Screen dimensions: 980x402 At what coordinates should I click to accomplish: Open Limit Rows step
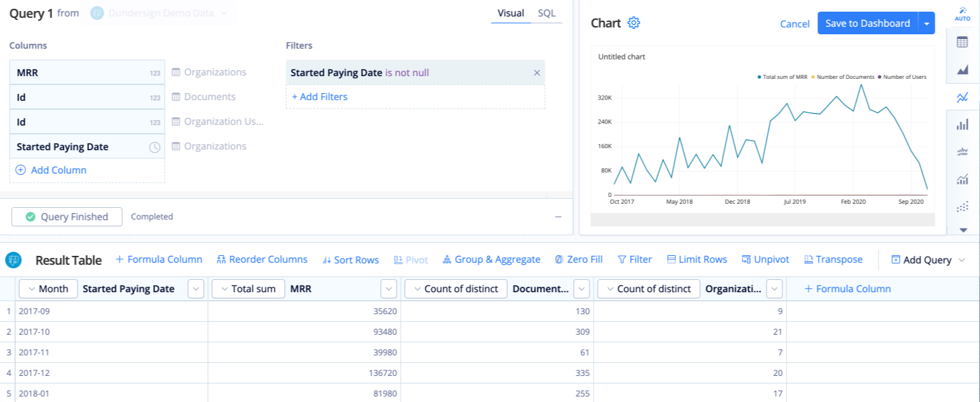click(x=697, y=259)
